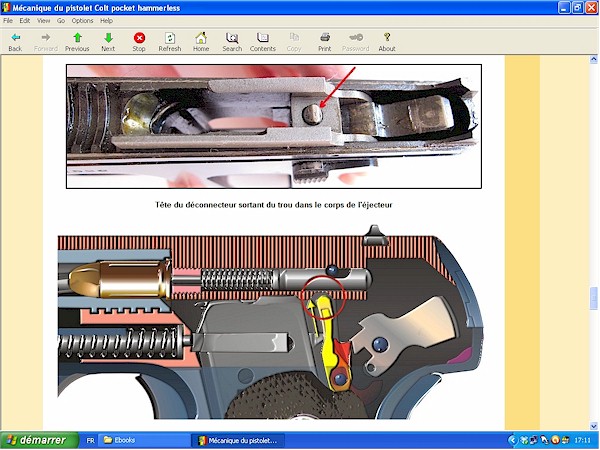Viewport: 600px width, 450px height.
Task: Expand the Options menu
Action: tap(82, 20)
